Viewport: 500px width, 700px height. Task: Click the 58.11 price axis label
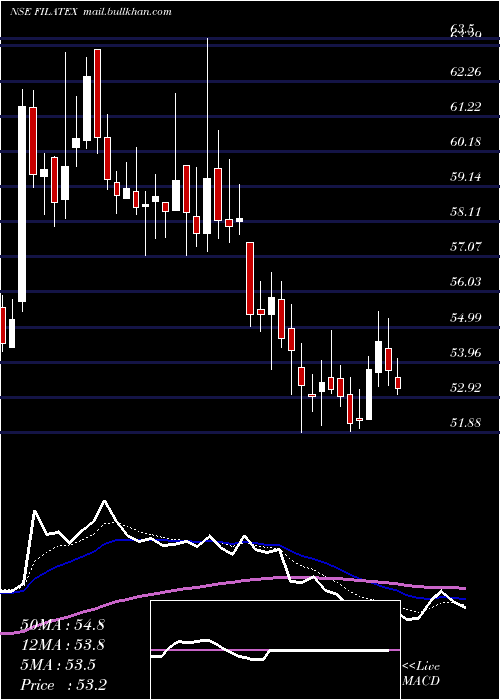466,212
